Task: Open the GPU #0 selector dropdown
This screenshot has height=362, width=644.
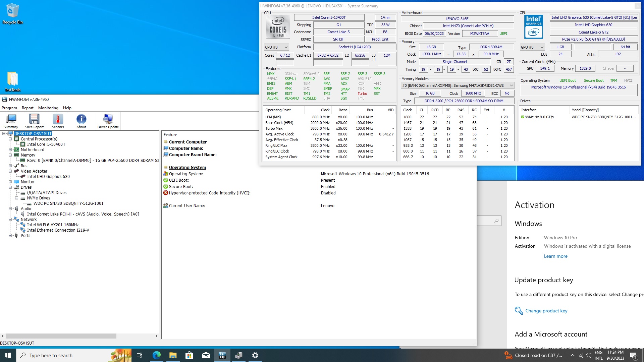Action: click(x=532, y=47)
